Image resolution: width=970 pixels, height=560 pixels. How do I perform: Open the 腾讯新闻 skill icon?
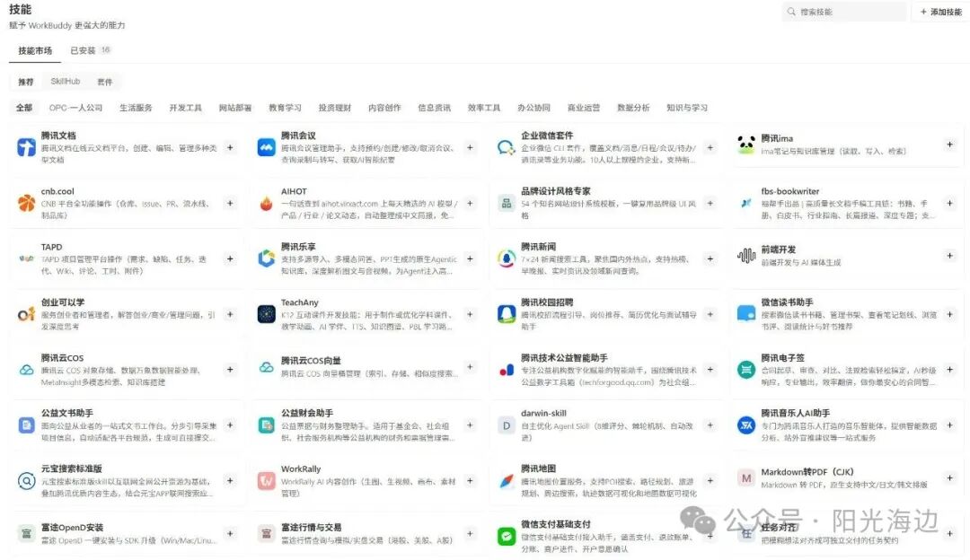[x=506, y=258]
